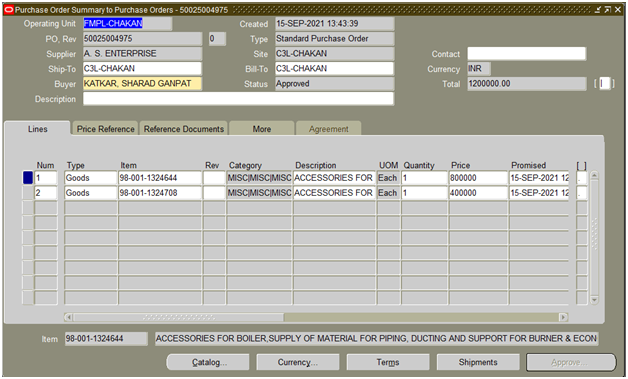Viewport: 628px width, 379px height.
Task: Click the Operating Unit field FMPL-CHAKAN
Action: [127, 24]
